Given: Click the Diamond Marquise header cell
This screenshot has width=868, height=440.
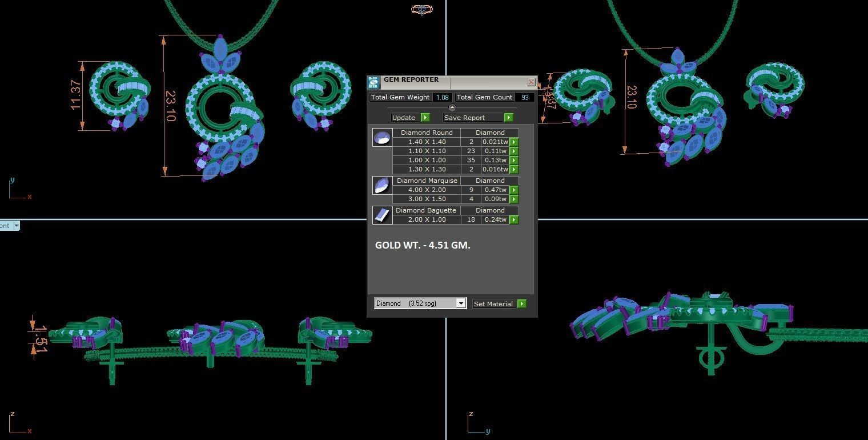Looking at the screenshot, I should (427, 181).
